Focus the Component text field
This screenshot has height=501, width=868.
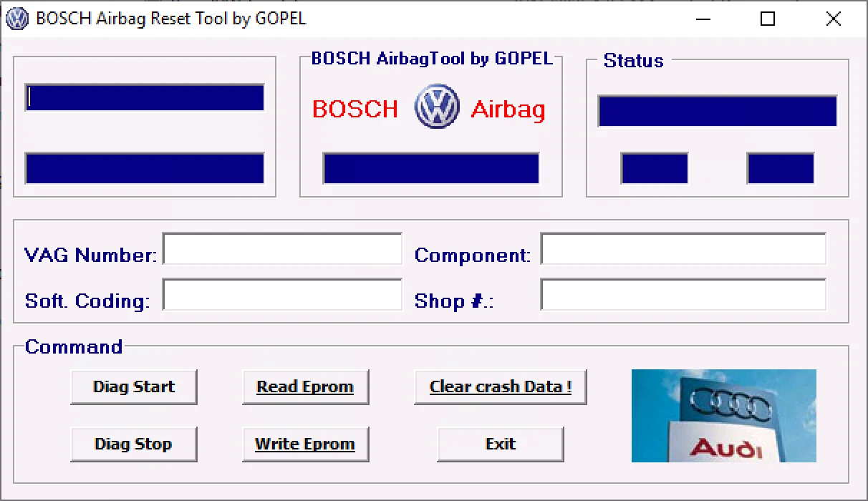tap(683, 250)
